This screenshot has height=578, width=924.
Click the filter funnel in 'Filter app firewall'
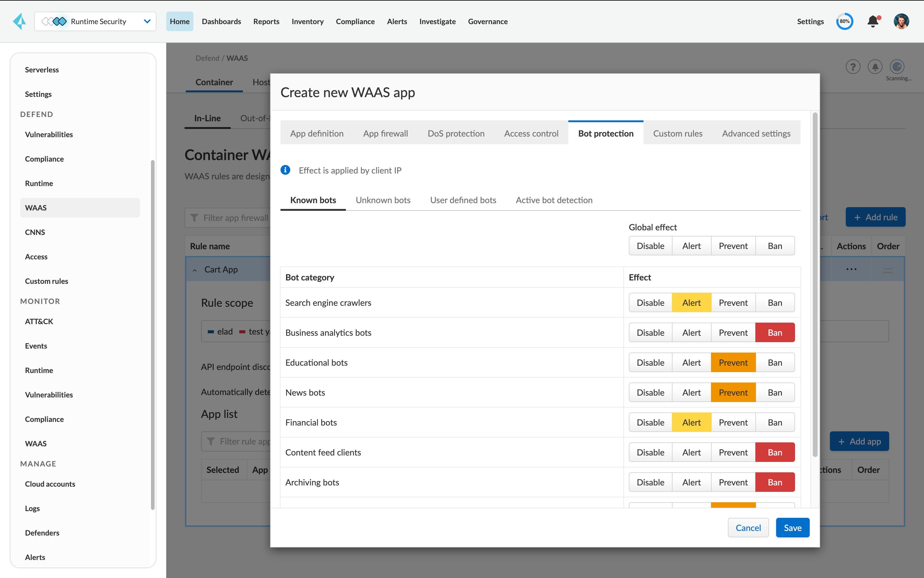coord(195,218)
